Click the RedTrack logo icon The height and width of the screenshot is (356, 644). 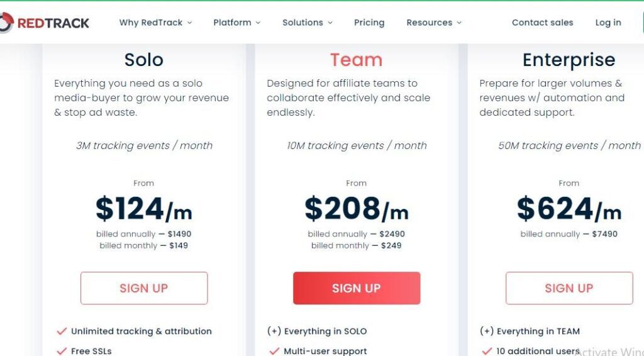[6, 23]
